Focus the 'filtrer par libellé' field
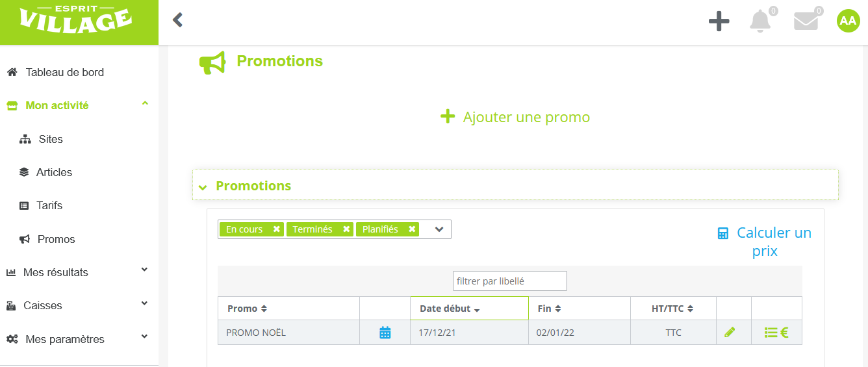This screenshot has width=868, height=367. 510,281
